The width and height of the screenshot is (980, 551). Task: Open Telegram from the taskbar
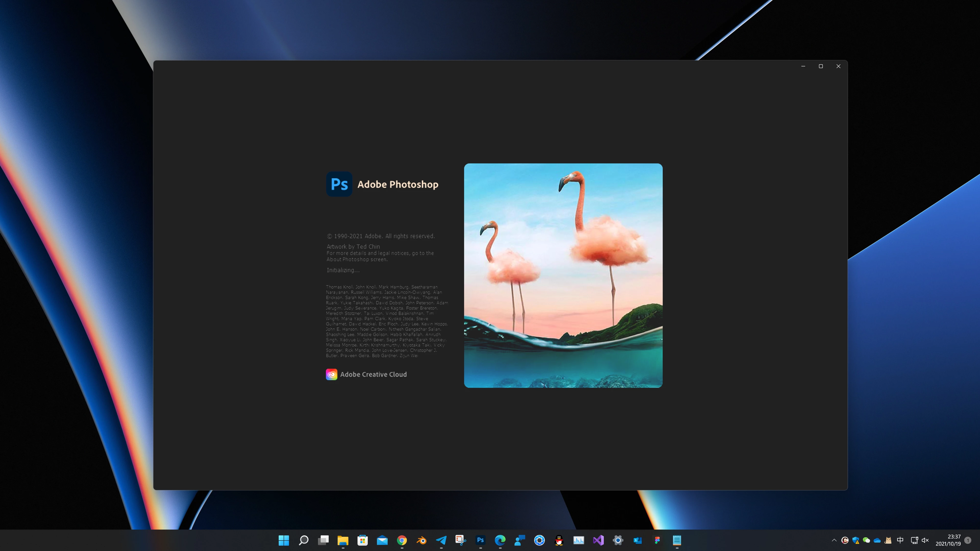point(441,540)
